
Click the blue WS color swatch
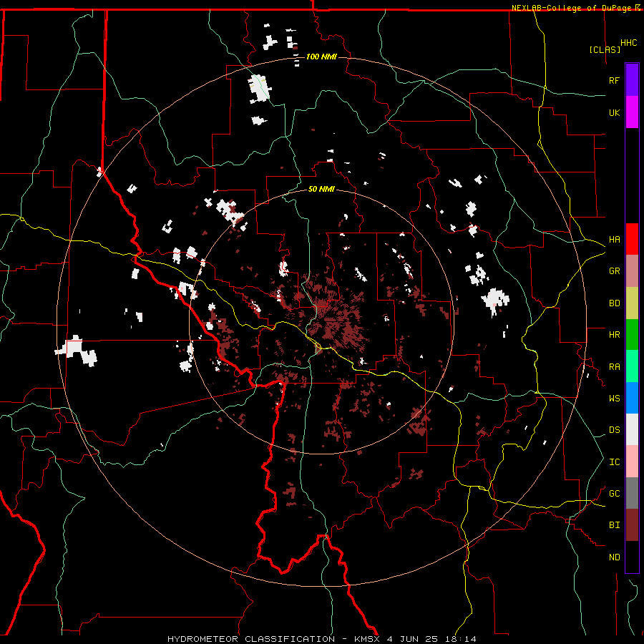[x=632, y=398]
